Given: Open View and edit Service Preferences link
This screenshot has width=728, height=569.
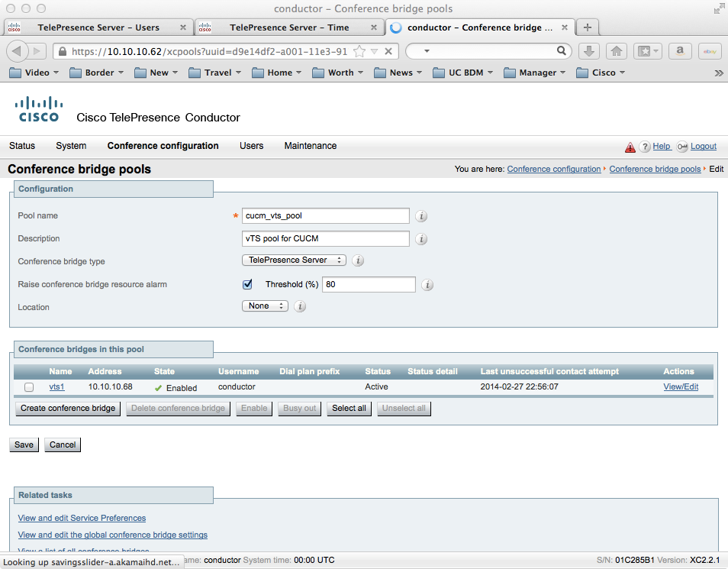Looking at the screenshot, I should coord(82,518).
